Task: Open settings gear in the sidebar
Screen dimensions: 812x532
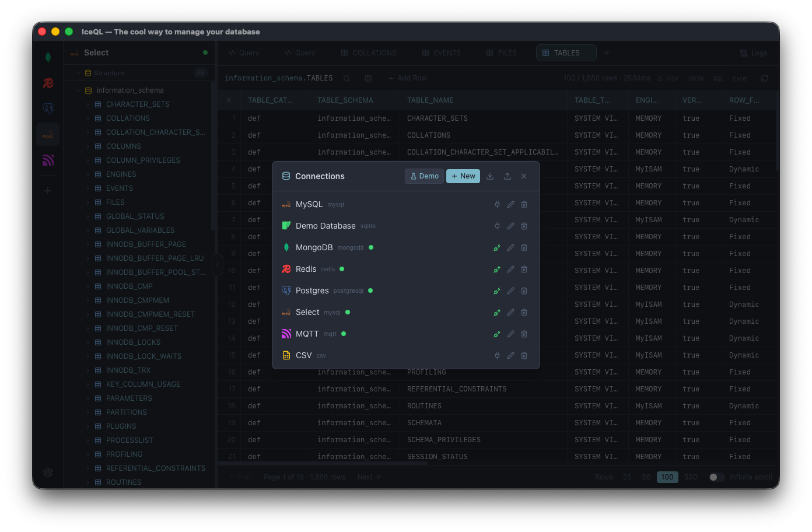Action: (48, 473)
